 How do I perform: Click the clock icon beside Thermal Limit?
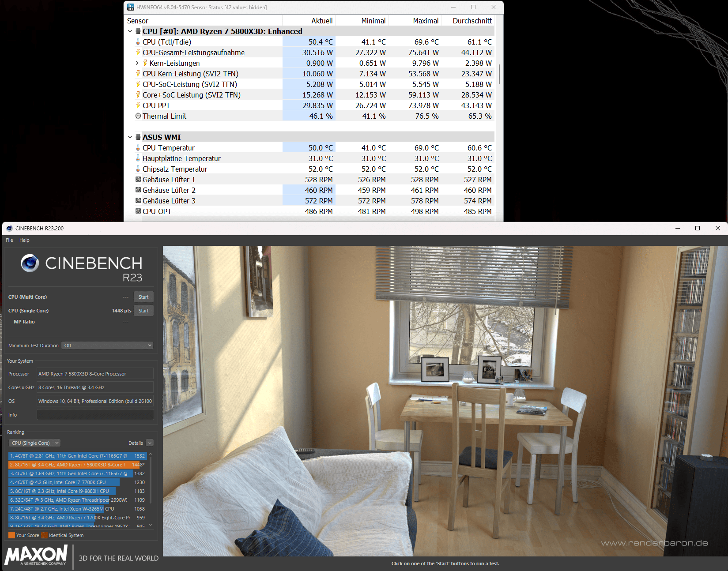(x=138, y=116)
